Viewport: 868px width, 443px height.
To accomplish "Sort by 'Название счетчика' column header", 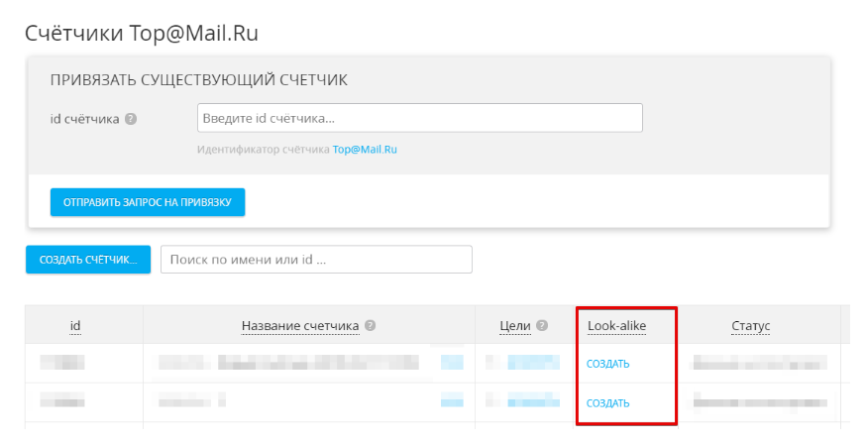I will click(300, 326).
